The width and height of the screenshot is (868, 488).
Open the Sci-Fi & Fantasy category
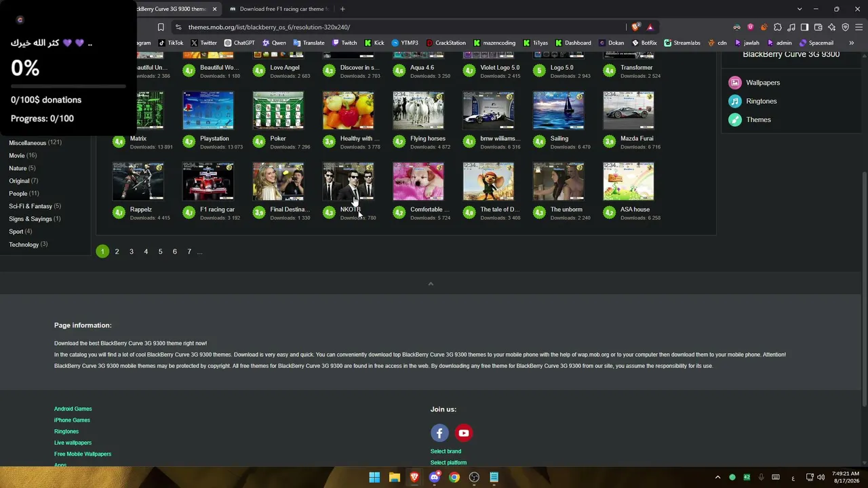[x=31, y=206]
